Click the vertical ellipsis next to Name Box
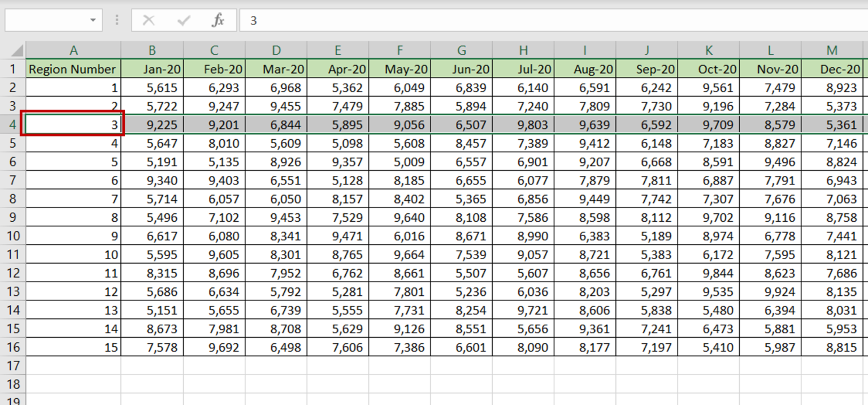Image resolution: width=868 pixels, height=405 pixels. pos(116,20)
